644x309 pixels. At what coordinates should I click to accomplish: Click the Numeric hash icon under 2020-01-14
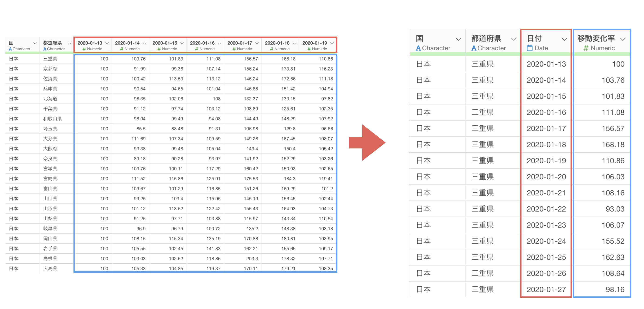tap(122, 49)
